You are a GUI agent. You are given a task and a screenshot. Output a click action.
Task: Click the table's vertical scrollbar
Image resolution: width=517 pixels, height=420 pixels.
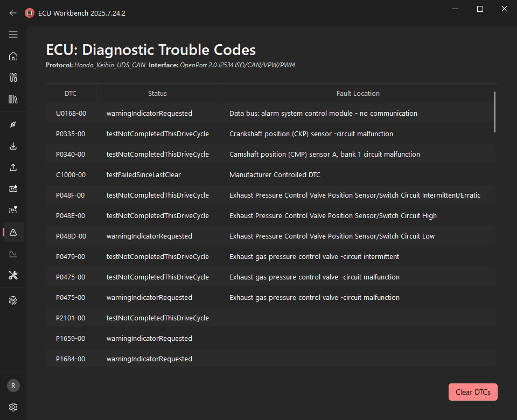tap(494, 112)
